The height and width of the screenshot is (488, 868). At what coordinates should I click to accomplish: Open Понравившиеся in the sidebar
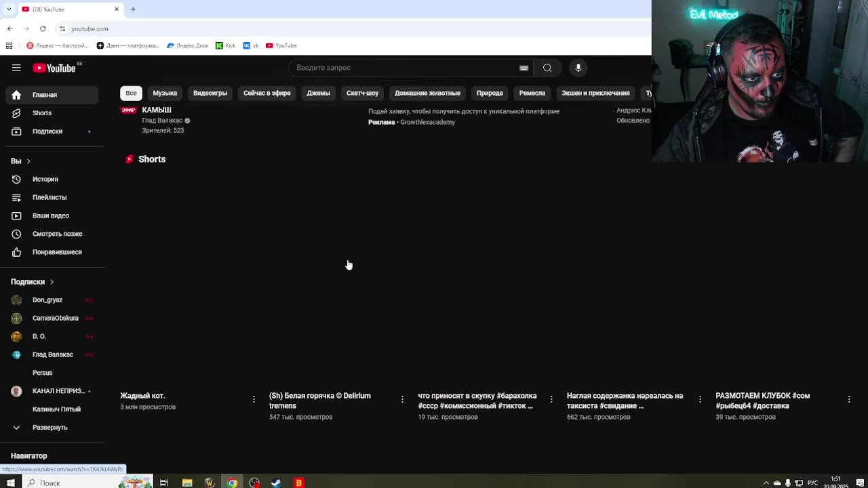click(52, 252)
